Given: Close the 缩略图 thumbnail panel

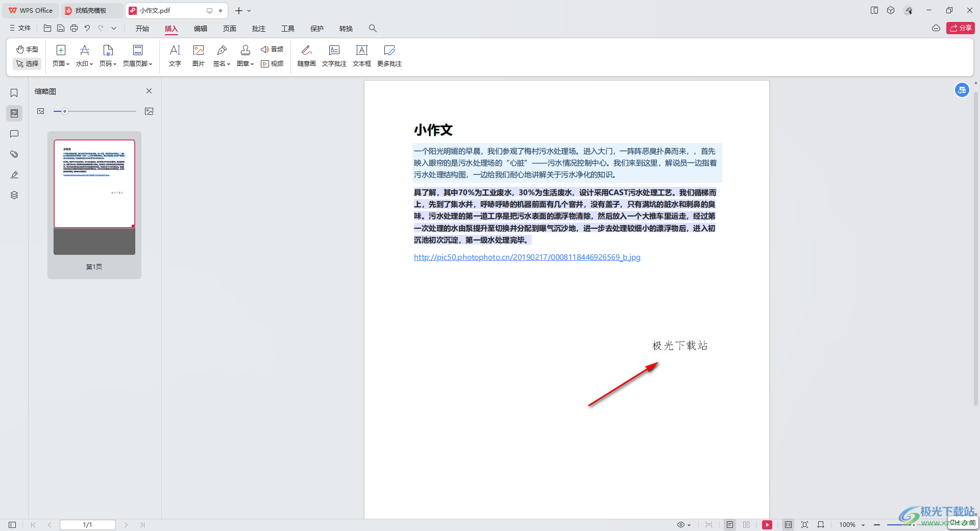Looking at the screenshot, I should point(149,91).
